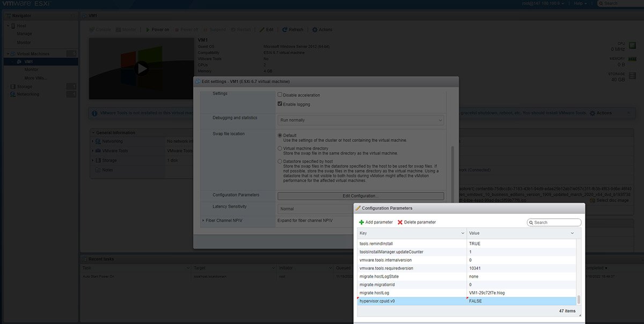Enable the Disable acceleration checkbox

pos(280,95)
